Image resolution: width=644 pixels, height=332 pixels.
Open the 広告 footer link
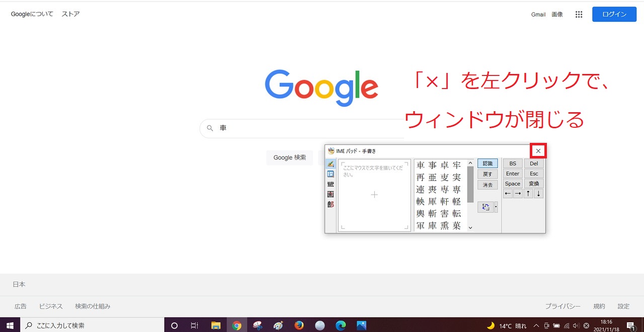click(x=21, y=306)
